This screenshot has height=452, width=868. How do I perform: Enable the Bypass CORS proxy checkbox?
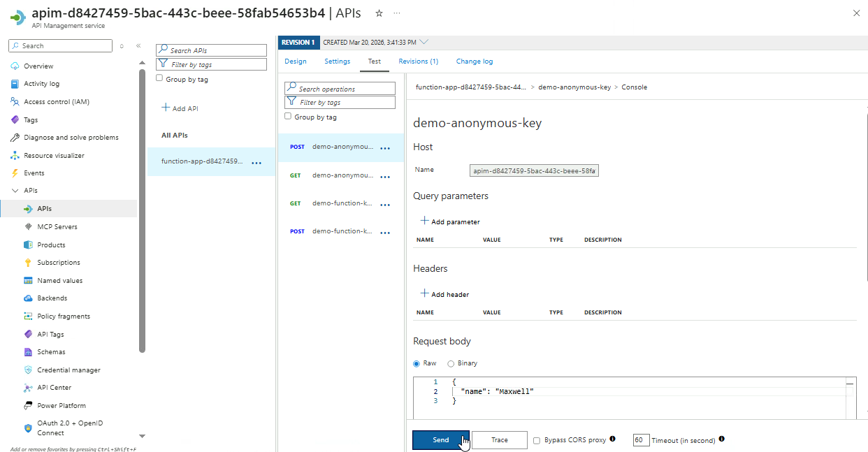tap(537, 440)
